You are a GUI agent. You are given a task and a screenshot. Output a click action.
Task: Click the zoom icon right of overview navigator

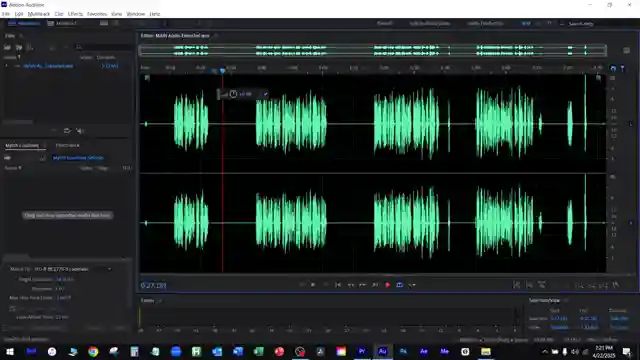click(x=626, y=50)
